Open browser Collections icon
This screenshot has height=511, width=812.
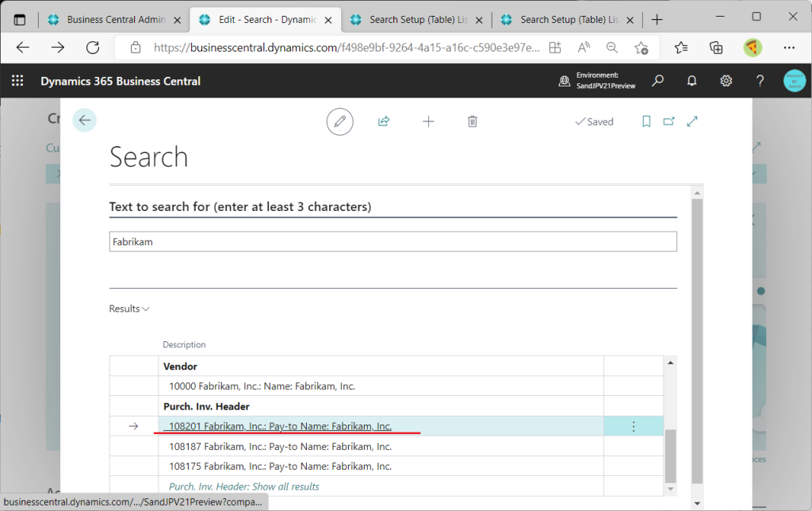coord(716,48)
